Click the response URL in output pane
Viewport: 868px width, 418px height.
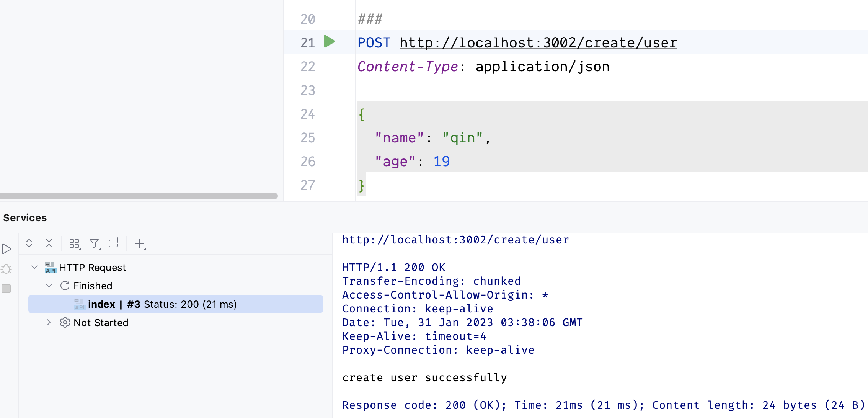point(455,240)
